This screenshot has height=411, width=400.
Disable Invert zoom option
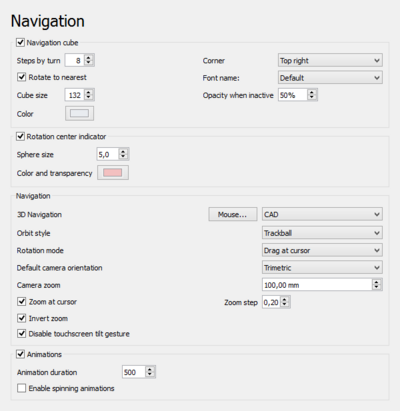pyautogui.click(x=22, y=318)
